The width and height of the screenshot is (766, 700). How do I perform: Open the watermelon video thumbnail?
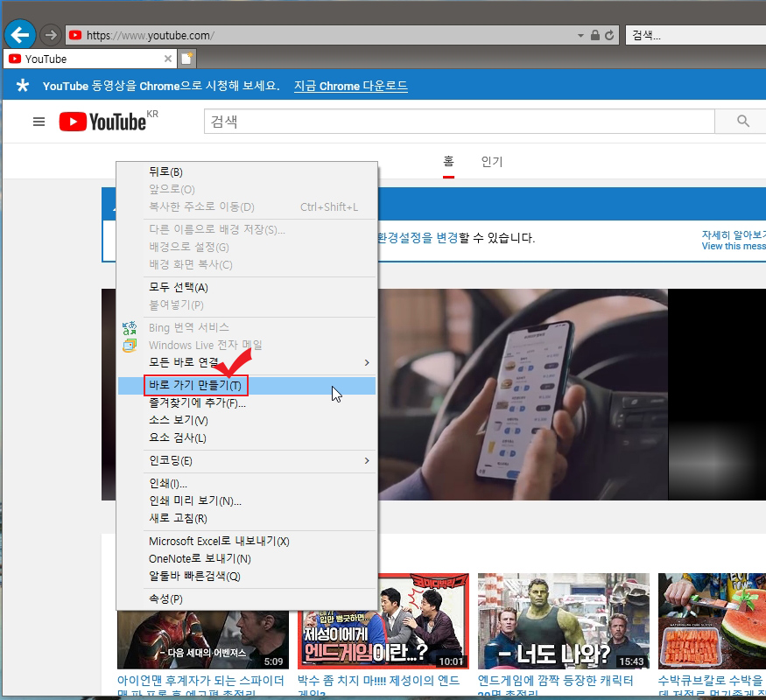(718, 621)
